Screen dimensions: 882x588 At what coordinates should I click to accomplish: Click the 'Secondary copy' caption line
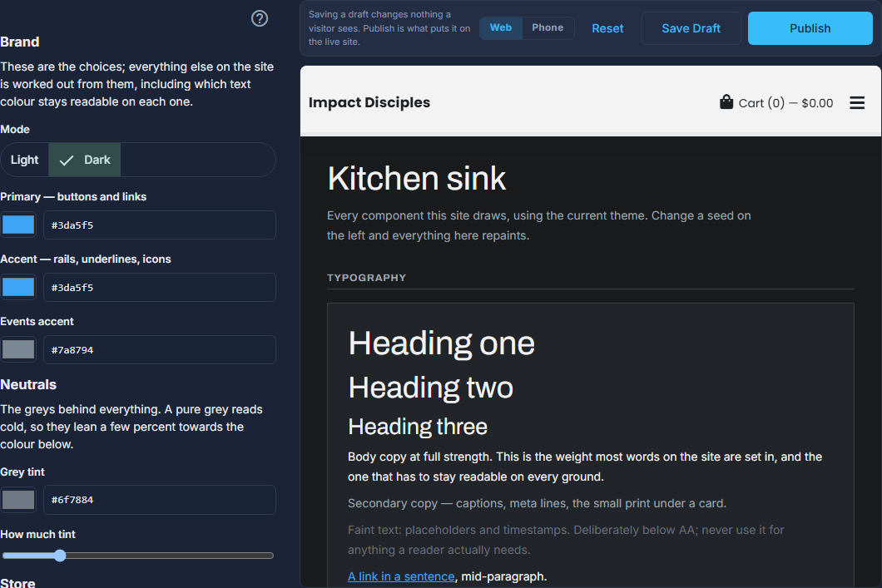(537, 503)
